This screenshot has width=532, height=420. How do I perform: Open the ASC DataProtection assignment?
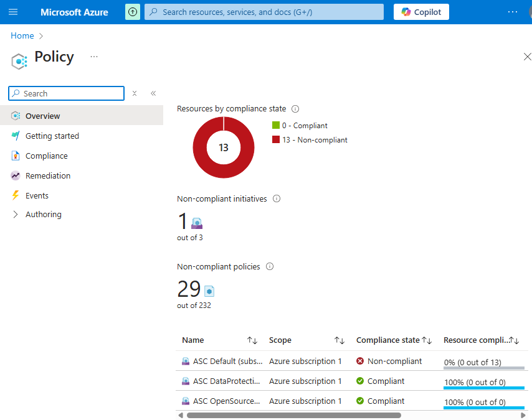pyautogui.click(x=226, y=381)
